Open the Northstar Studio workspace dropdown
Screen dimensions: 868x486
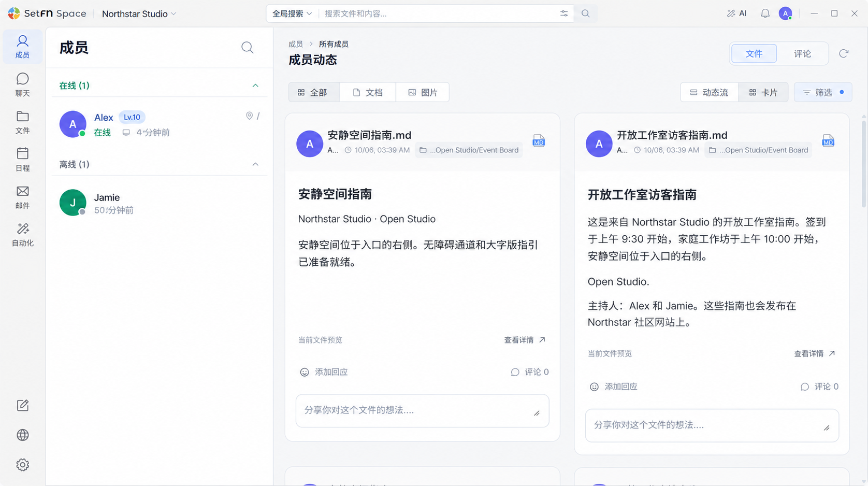[x=139, y=13]
